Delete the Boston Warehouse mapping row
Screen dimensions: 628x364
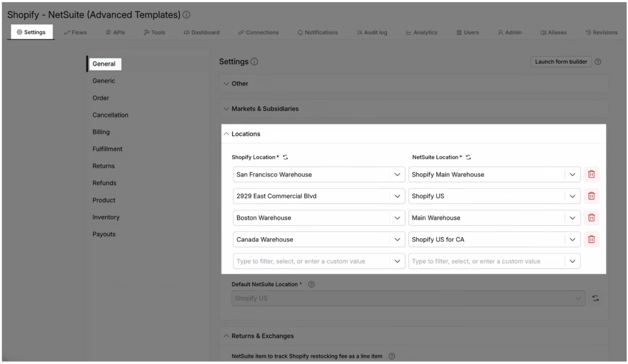click(591, 218)
